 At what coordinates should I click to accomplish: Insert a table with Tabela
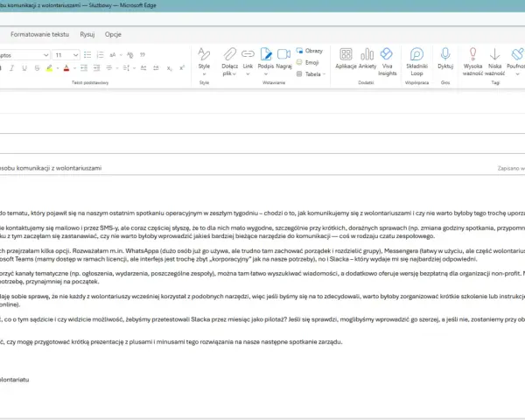(x=308, y=74)
